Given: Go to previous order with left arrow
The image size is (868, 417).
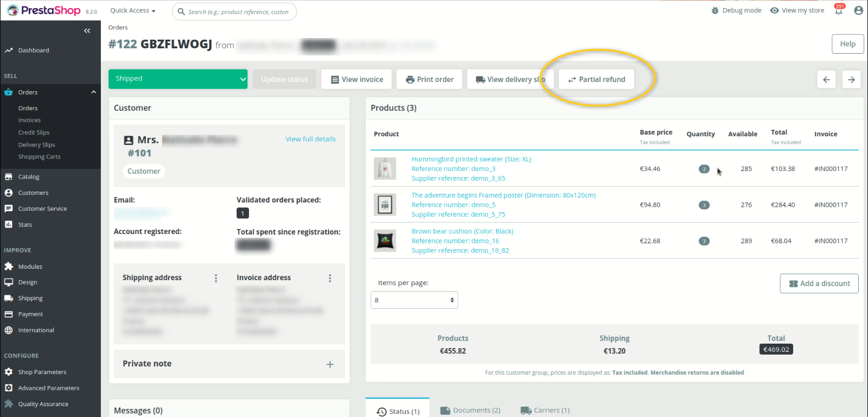Looking at the screenshot, I should [x=826, y=80].
